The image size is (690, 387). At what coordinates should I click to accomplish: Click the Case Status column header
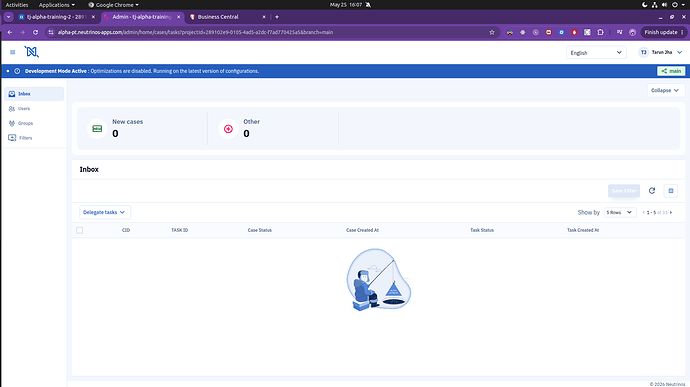pos(260,230)
